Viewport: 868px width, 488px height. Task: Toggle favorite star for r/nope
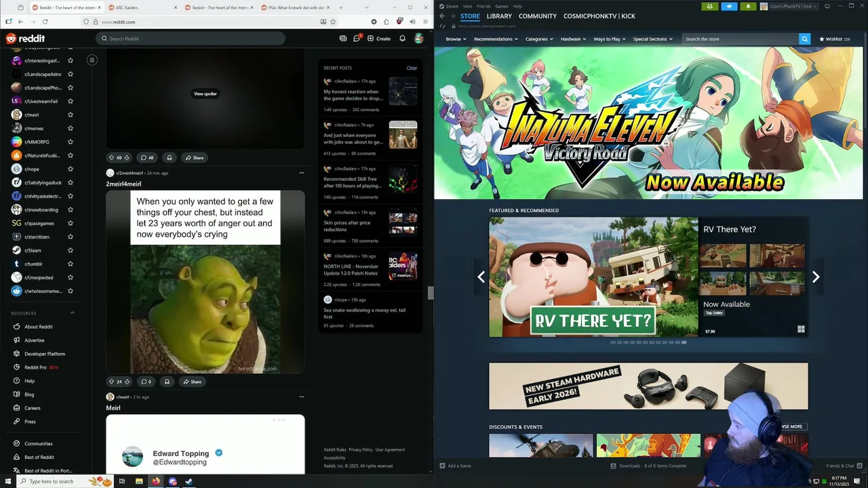click(71, 169)
